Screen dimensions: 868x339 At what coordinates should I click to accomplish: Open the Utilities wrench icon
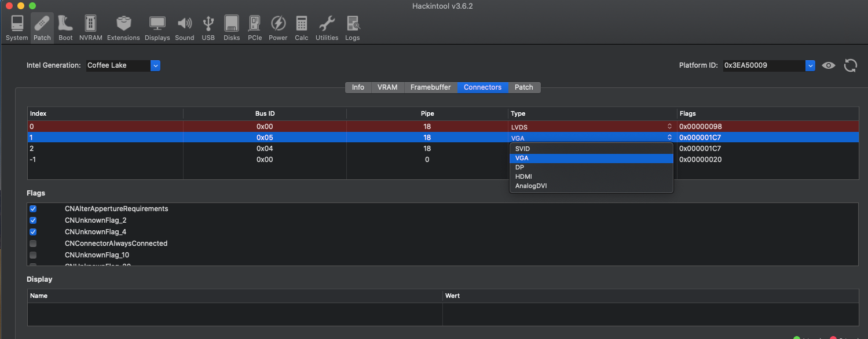coord(327,28)
